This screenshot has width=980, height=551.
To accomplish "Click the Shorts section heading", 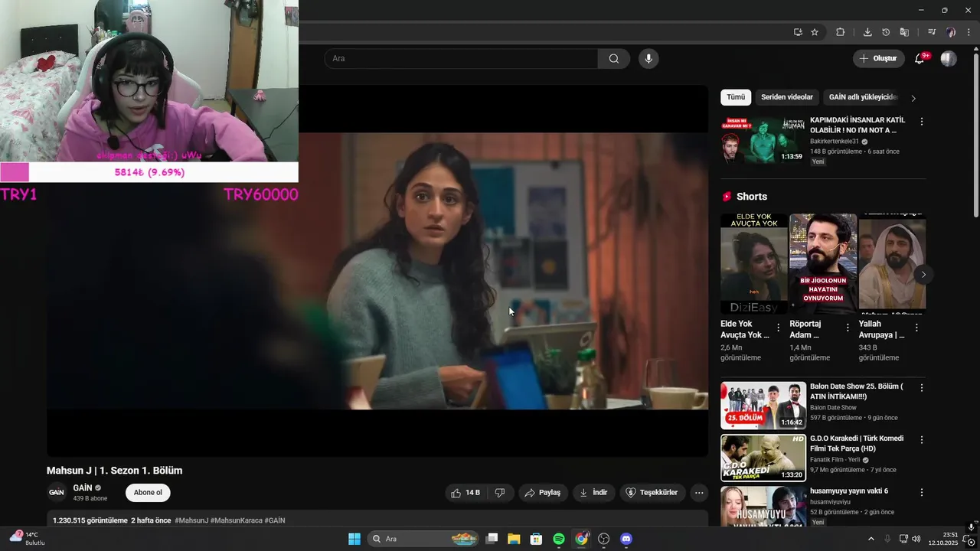I will tap(751, 197).
